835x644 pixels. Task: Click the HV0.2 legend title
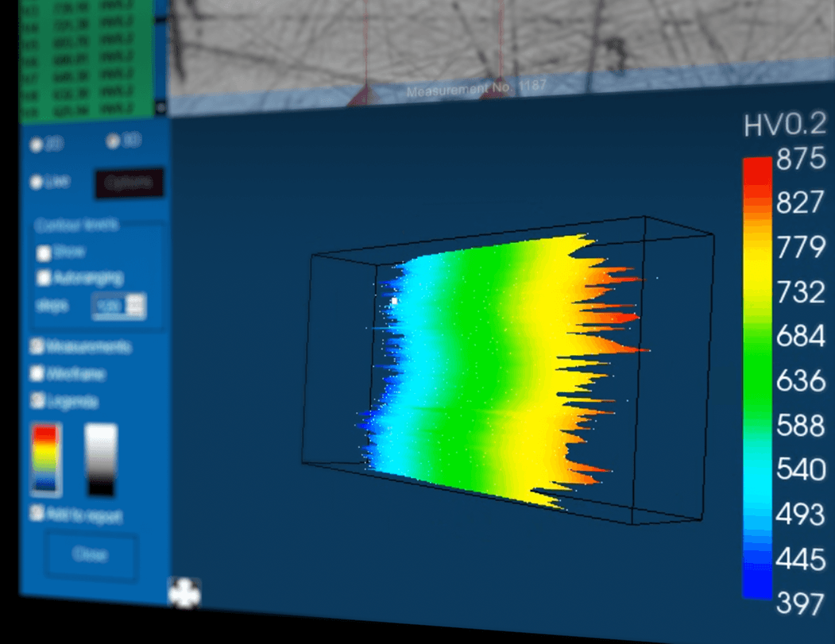click(784, 125)
